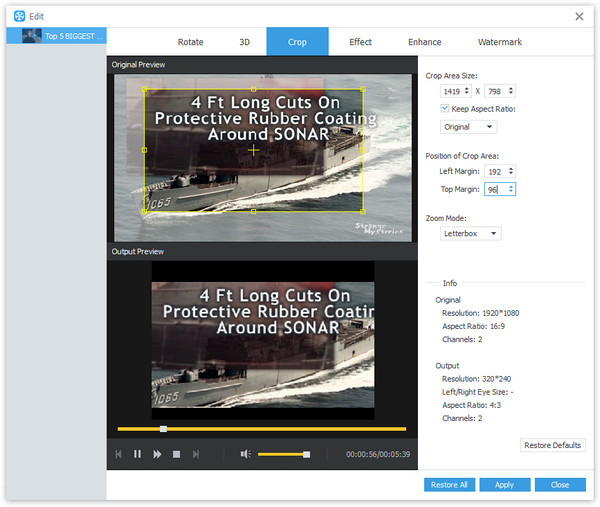Go to the Effect tab
The width and height of the screenshot is (600, 507).
pyautogui.click(x=360, y=42)
